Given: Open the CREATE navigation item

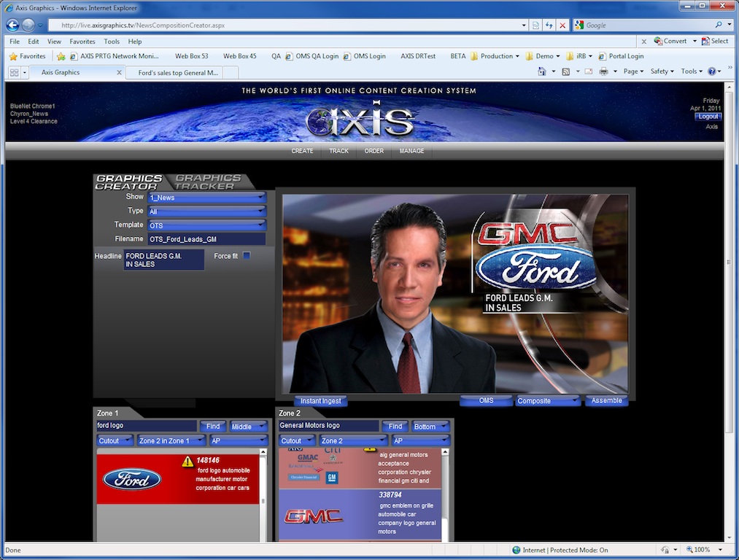Looking at the screenshot, I should [x=302, y=151].
